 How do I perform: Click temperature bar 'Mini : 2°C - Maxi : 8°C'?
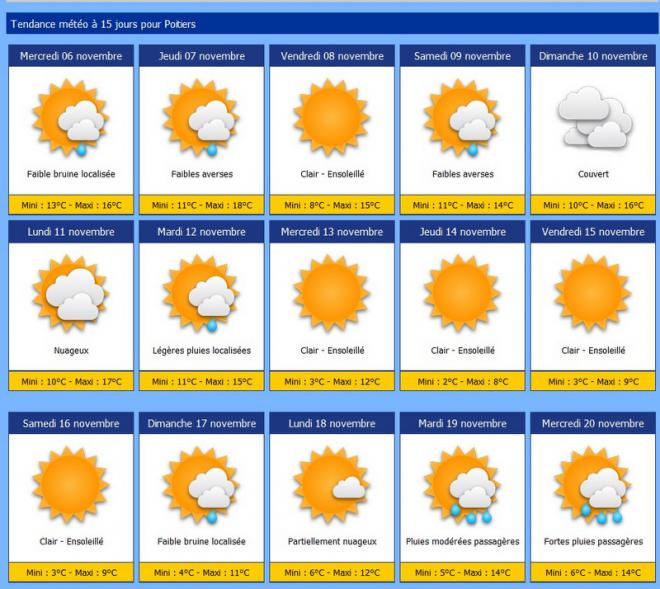[463, 381]
